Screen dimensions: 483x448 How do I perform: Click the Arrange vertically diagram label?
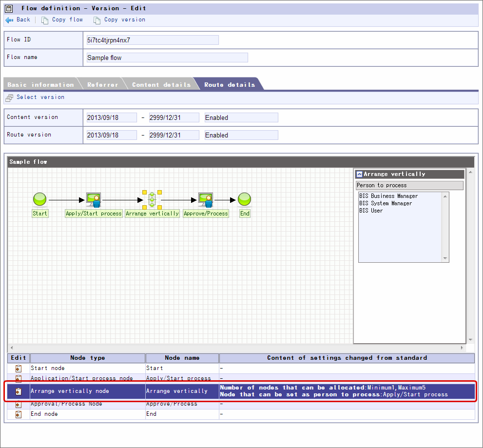tap(152, 214)
